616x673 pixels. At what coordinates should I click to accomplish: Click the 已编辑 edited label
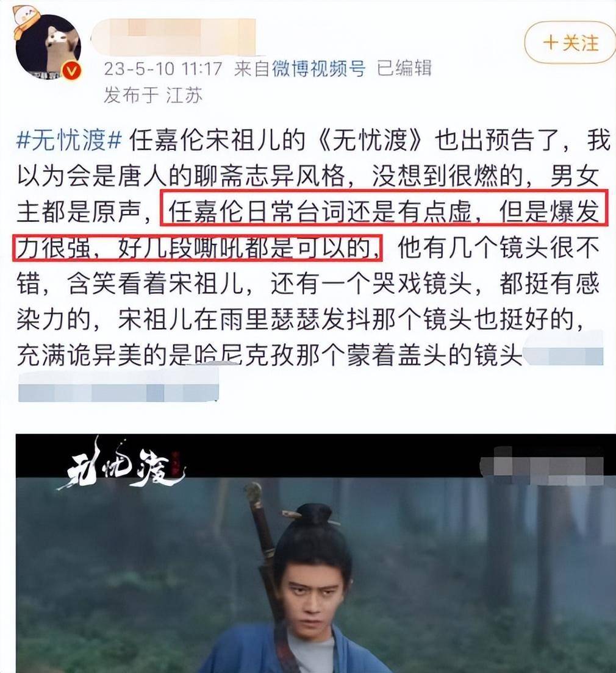coord(404,68)
